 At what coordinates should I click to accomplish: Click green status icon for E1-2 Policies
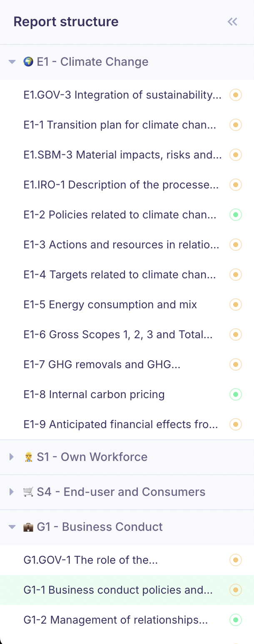[236, 215]
